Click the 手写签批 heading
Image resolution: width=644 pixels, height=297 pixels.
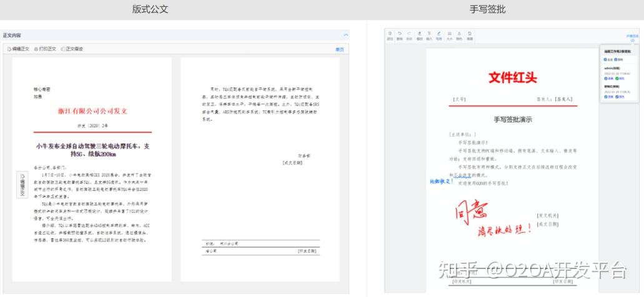[487, 9]
